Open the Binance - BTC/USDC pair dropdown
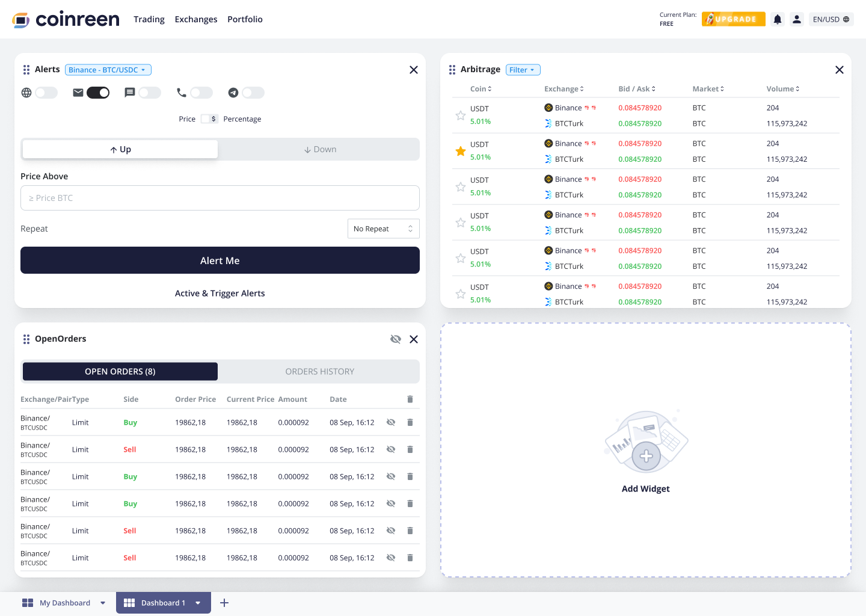This screenshot has width=866, height=616. pyautogui.click(x=108, y=70)
